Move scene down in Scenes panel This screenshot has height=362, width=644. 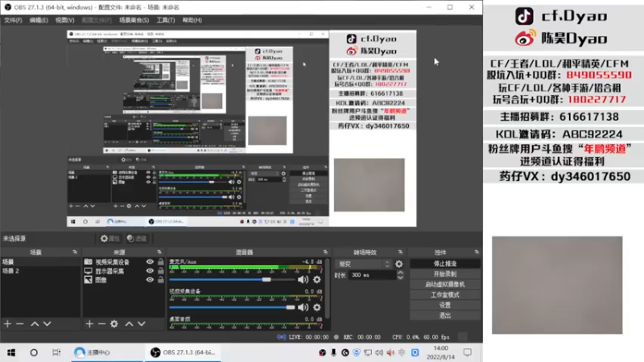(x=47, y=324)
